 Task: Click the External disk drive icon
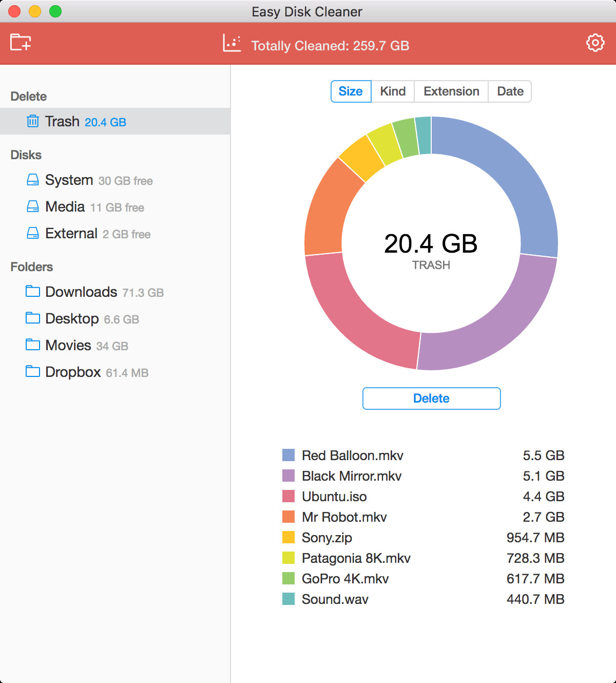click(x=33, y=233)
